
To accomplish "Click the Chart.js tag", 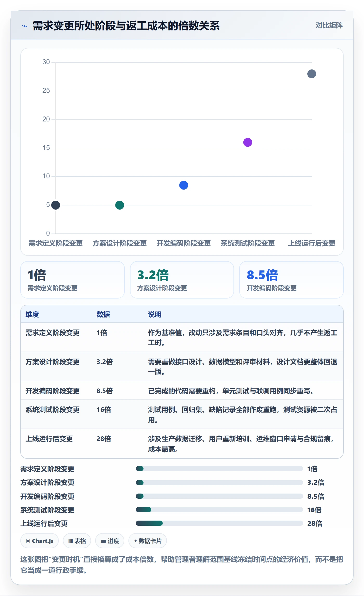I will coord(40,541).
